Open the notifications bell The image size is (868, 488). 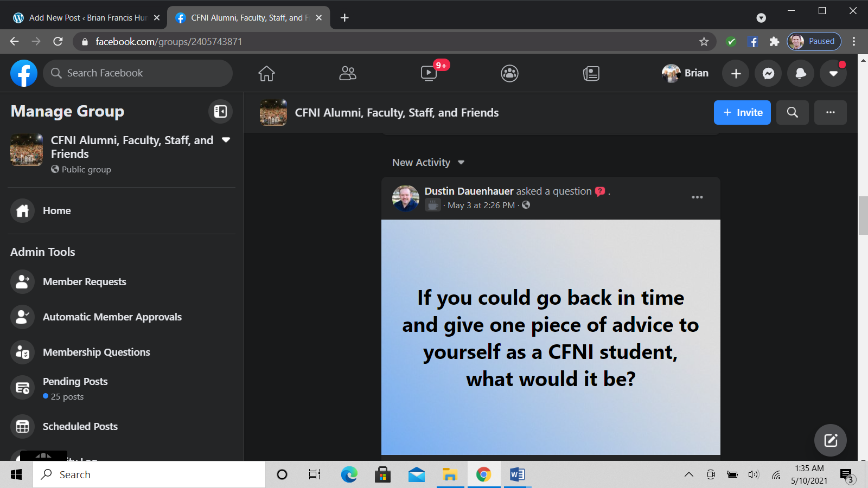[x=801, y=73]
